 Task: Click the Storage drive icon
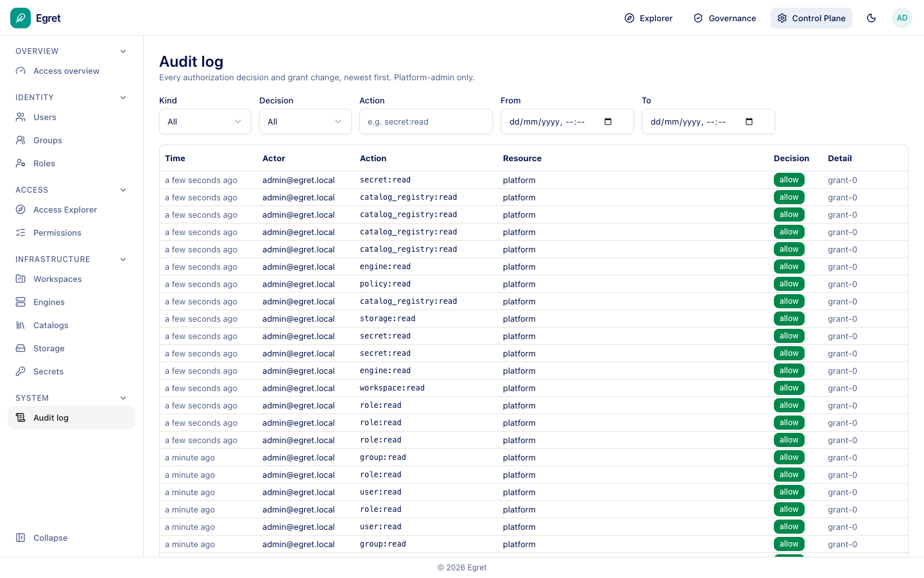(21, 349)
